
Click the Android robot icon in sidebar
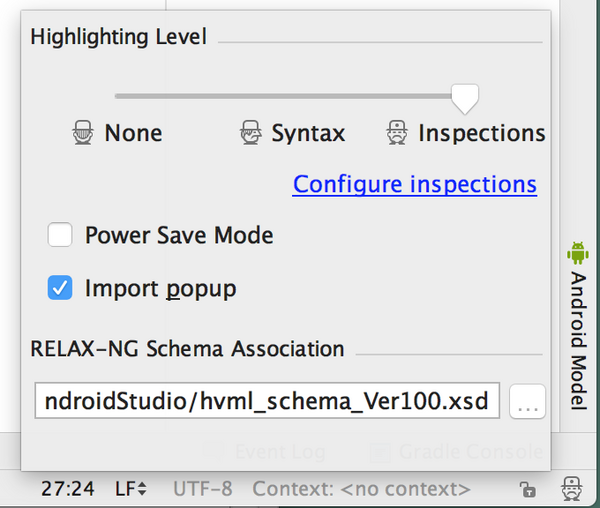(577, 252)
